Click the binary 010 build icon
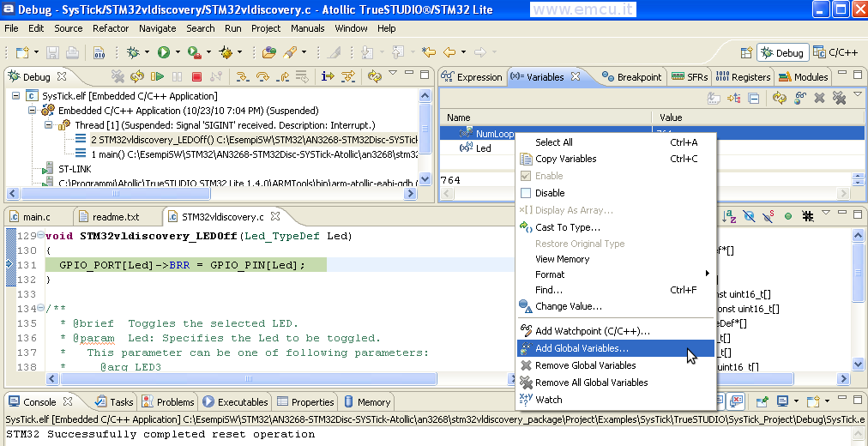This screenshot has width=868, height=446. 99,52
